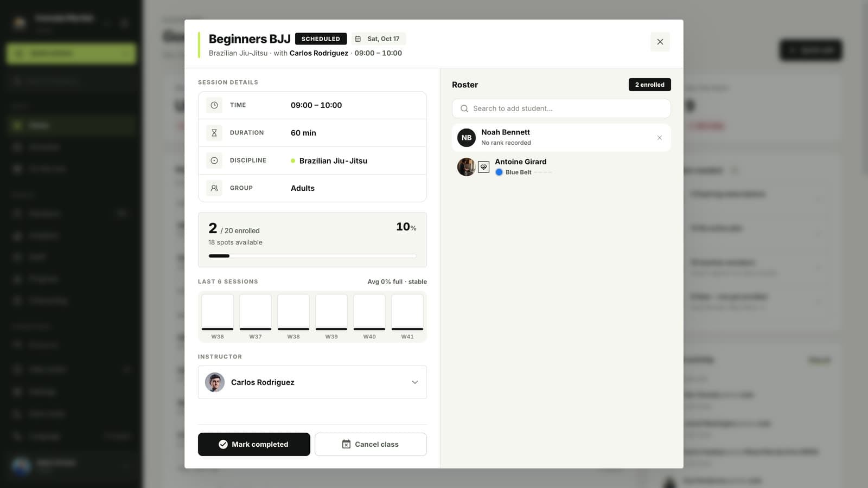868x488 pixels.
Task: Click the 09:00 – 10:00 time value
Action: [x=316, y=105]
